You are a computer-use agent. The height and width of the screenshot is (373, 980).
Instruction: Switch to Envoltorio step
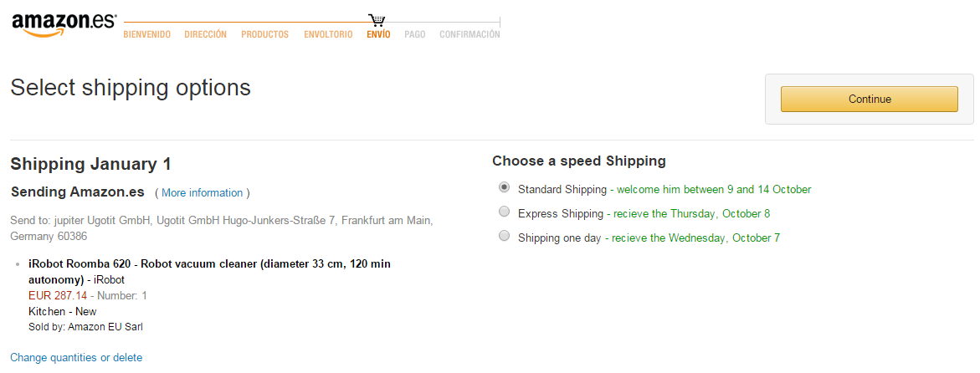click(x=328, y=35)
